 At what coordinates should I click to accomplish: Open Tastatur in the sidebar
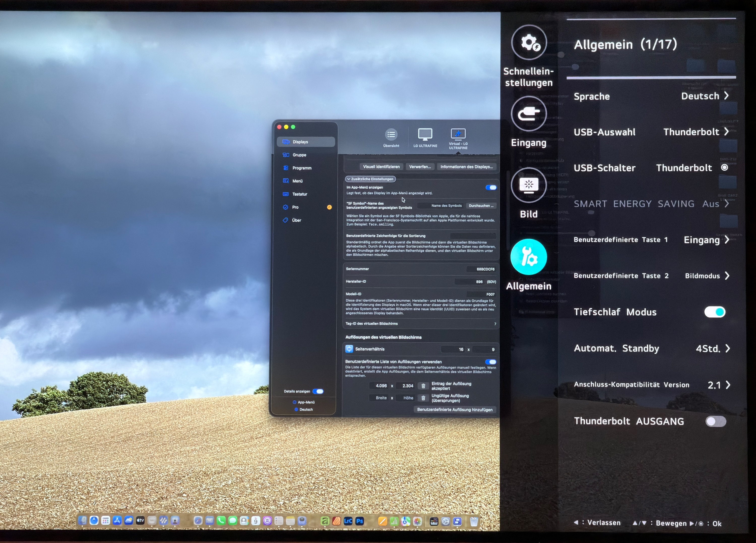pos(299,194)
